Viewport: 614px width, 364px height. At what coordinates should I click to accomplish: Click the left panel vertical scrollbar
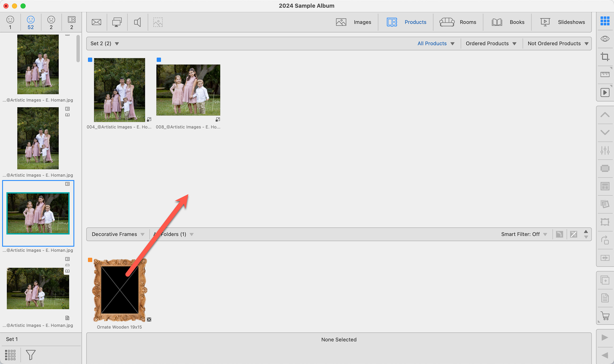pyautogui.click(x=78, y=49)
